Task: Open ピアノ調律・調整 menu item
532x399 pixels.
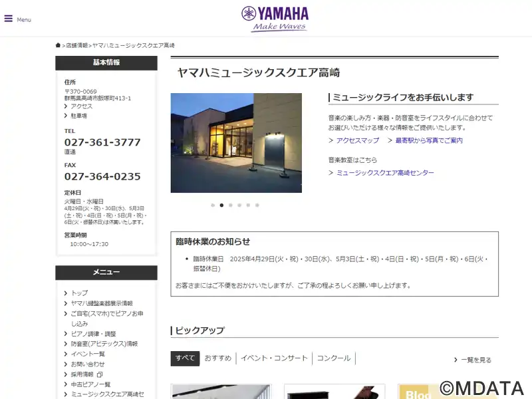Action: [x=93, y=334]
